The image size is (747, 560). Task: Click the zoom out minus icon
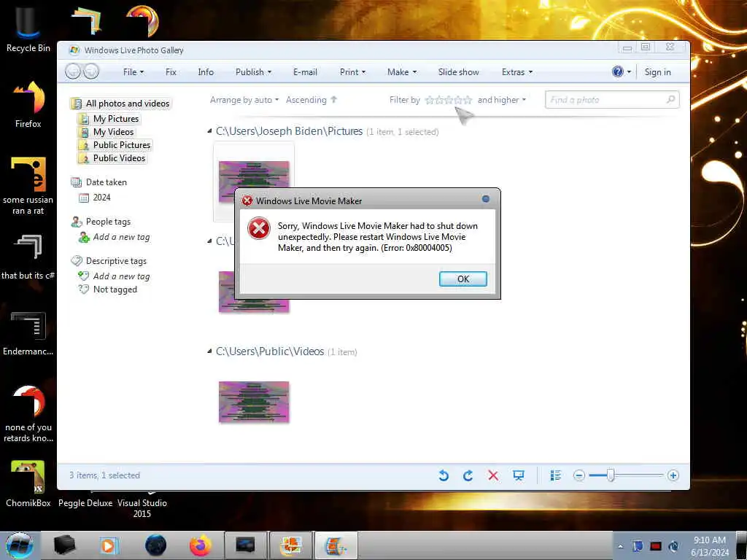point(578,475)
